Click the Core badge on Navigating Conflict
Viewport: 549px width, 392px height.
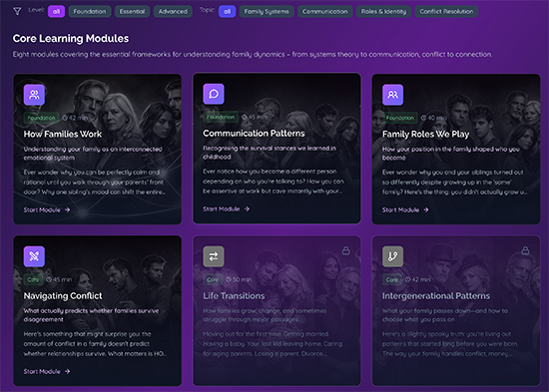click(33, 279)
